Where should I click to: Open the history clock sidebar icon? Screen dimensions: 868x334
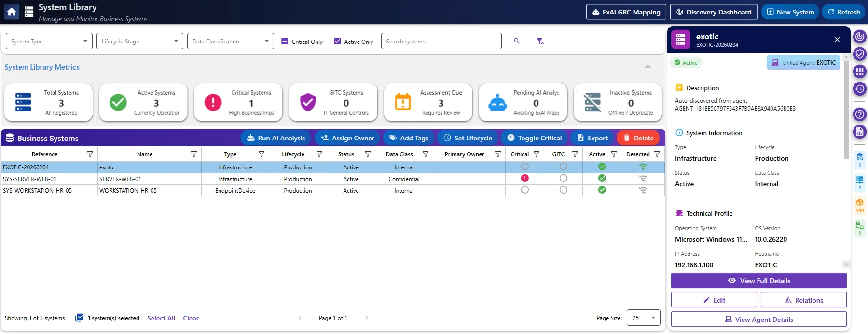[x=860, y=89]
